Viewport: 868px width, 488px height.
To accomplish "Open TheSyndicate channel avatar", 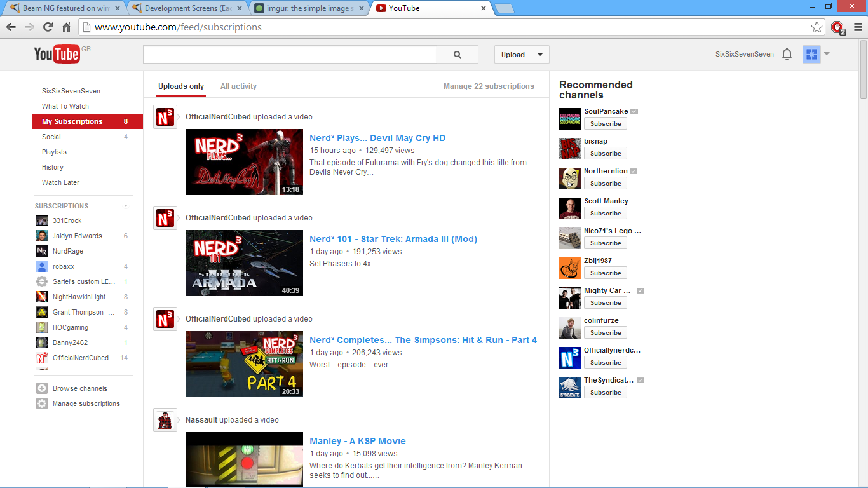I will tap(570, 388).
